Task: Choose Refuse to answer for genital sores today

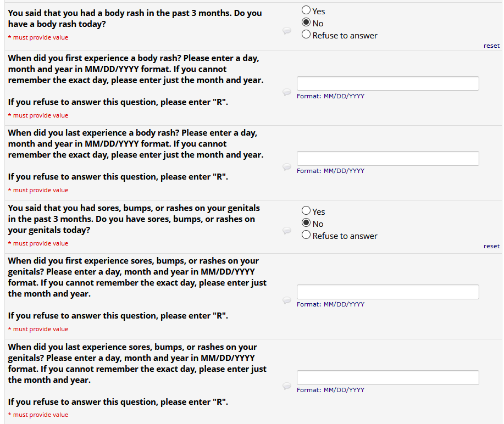Action: coord(306,236)
